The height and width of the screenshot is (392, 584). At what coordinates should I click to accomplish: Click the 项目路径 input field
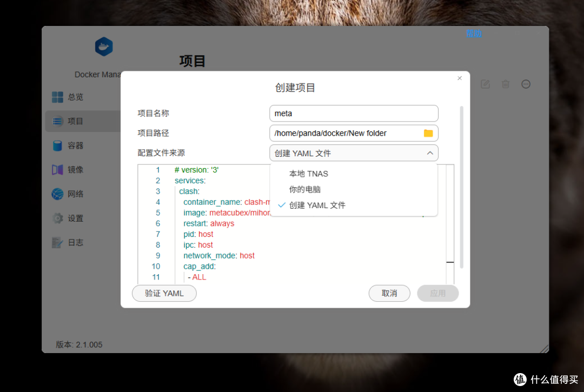(354, 133)
